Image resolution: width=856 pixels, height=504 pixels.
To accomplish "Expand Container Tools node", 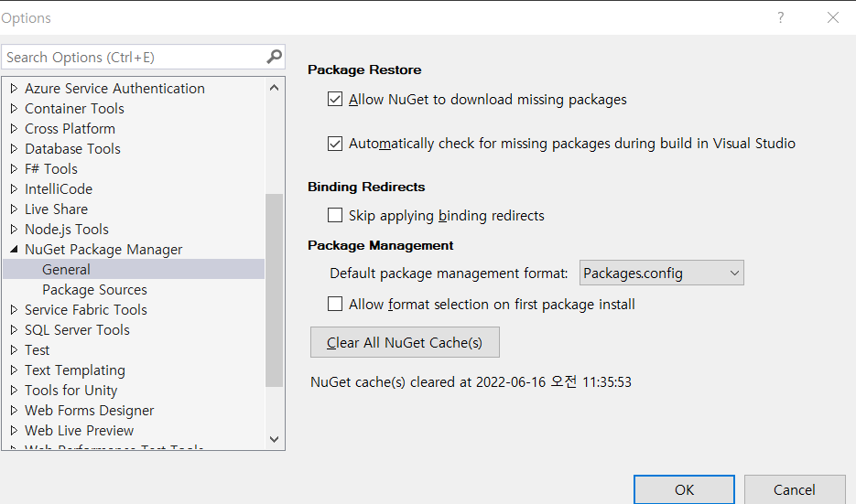I will (15, 108).
